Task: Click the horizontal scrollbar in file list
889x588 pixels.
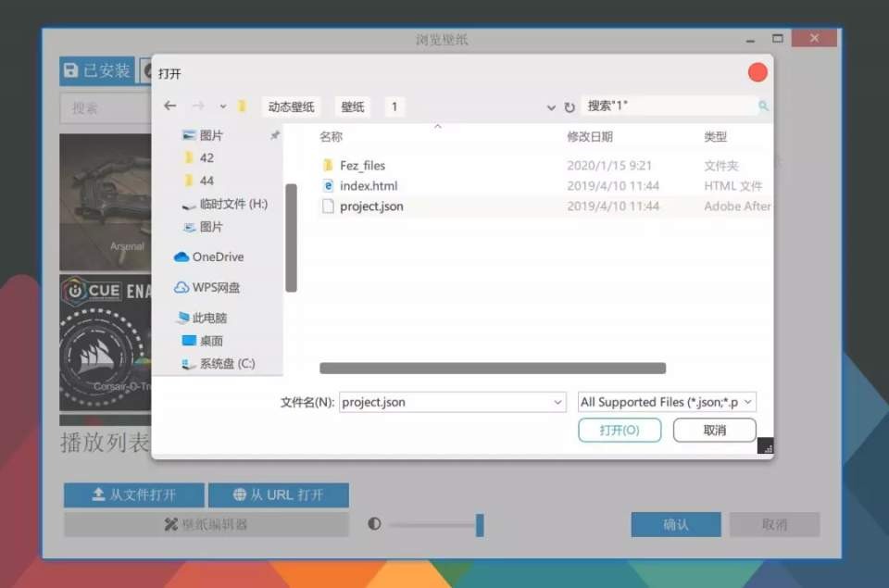Action: click(492, 369)
